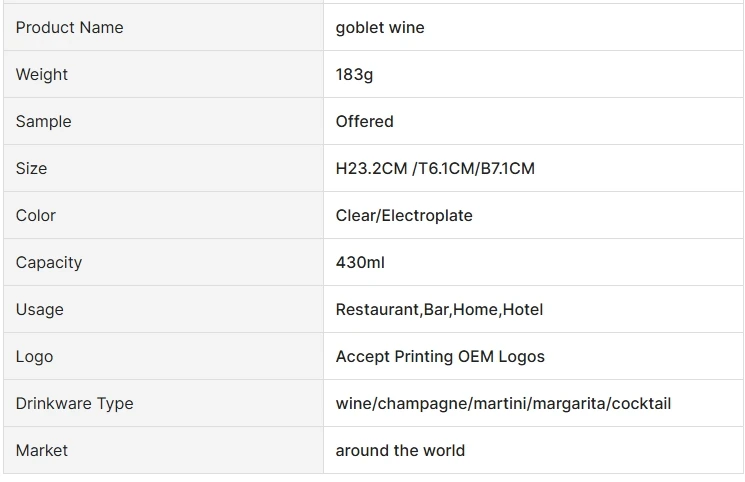Click the 430ml capacity value
Image resolution: width=745 pixels, height=482 pixels.
360,263
